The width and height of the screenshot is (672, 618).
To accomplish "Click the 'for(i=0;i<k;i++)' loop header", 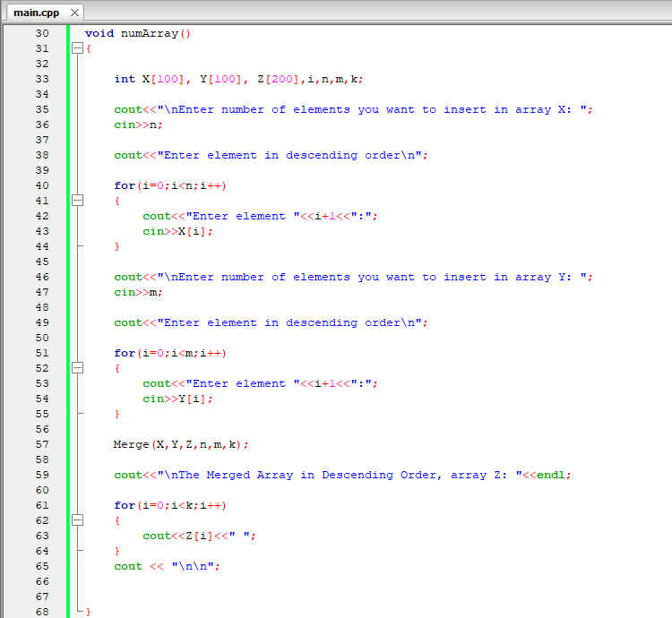I will 170,505.
